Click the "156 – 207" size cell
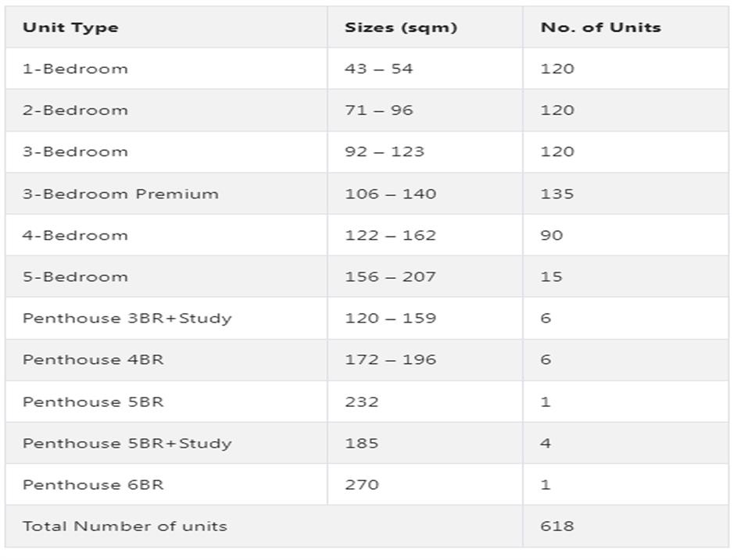 tap(390, 276)
